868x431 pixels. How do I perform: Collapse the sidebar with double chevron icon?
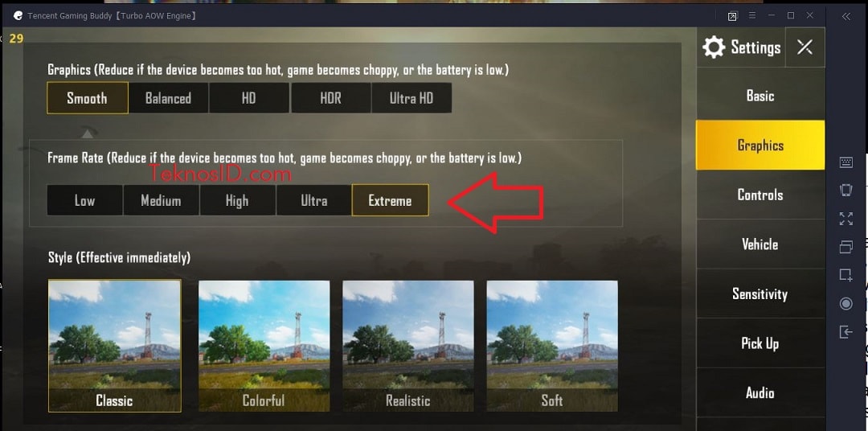point(845,16)
